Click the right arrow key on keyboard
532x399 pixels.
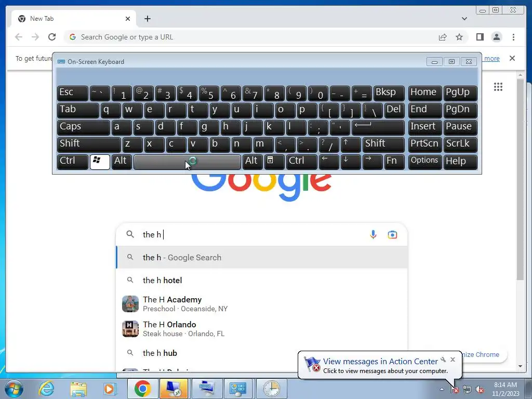373,162
